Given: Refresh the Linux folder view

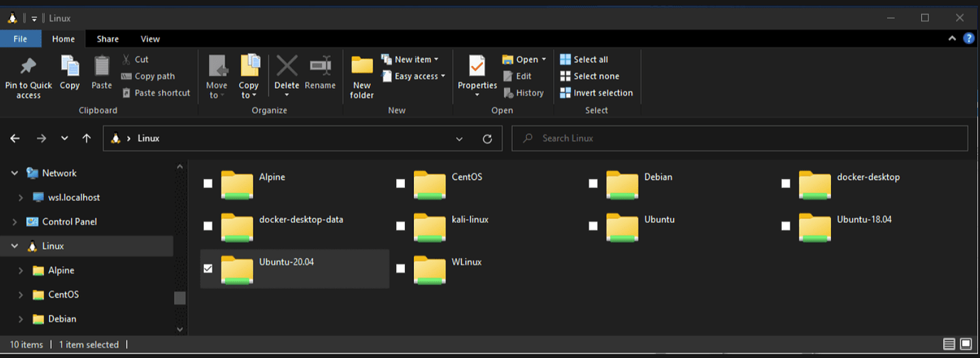Looking at the screenshot, I should [487, 139].
